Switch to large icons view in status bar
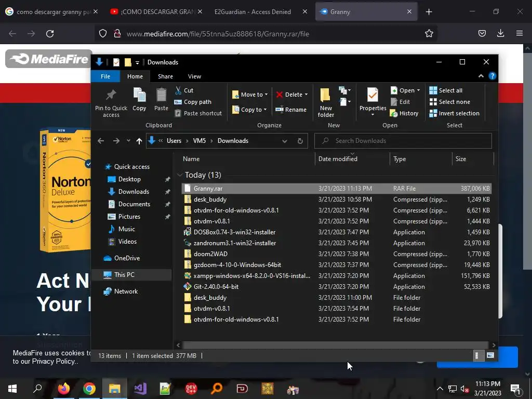 490,355
